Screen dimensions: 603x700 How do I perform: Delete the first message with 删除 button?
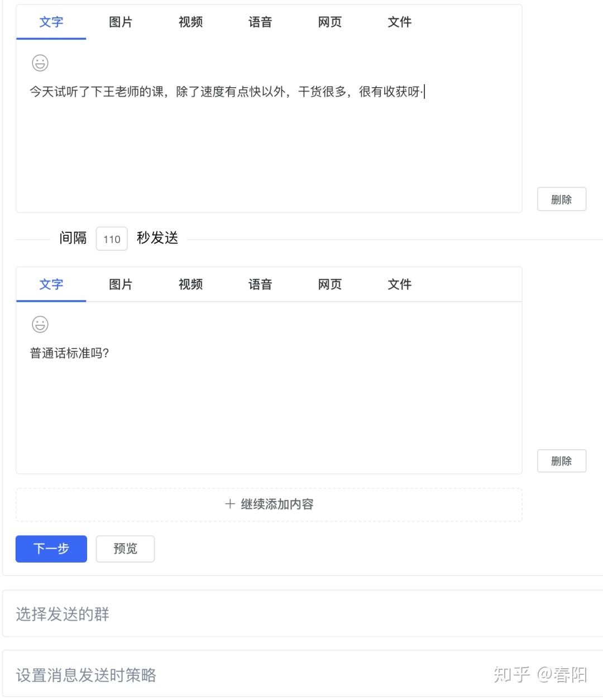pyautogui.click(x=562, y=199)
